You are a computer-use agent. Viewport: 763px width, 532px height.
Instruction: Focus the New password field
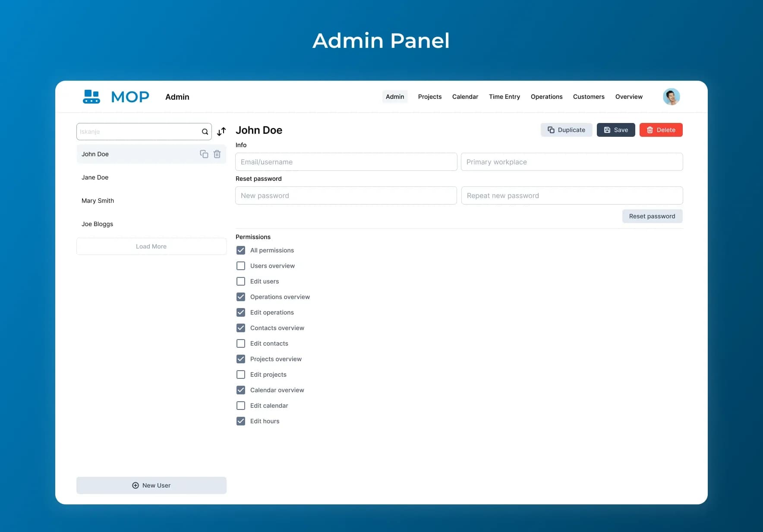pyautogui.click(x=346, y=195)
